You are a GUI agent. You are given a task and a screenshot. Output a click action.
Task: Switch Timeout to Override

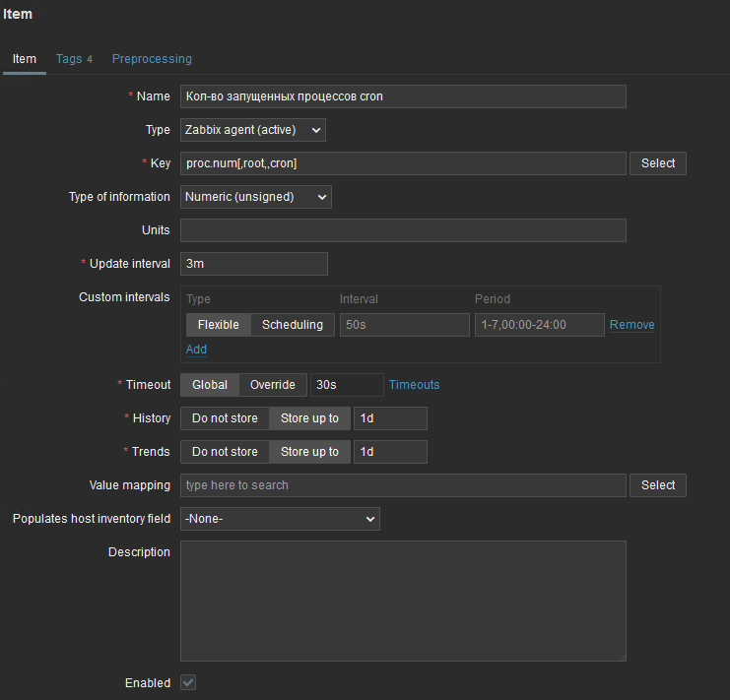point(272,385)
